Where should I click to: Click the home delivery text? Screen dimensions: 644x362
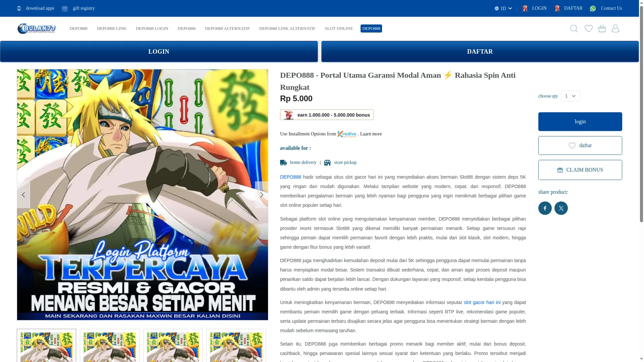pos(303,163)
